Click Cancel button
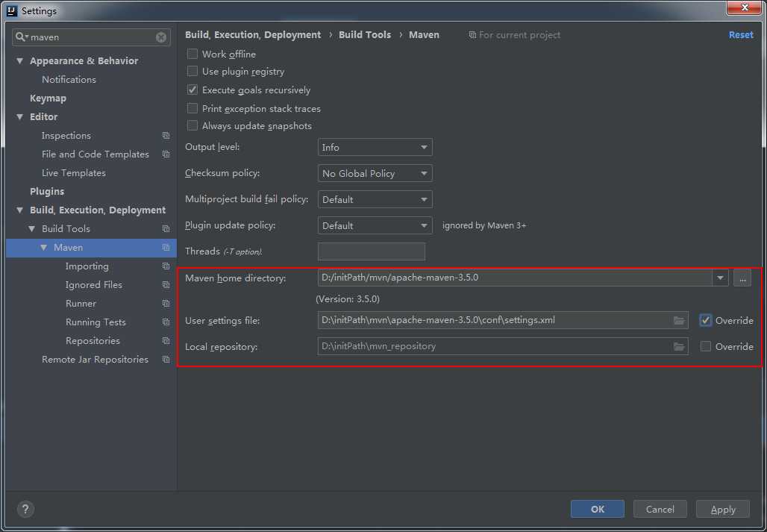Image resolution: width=767 pixels, height=532 pixels. pos(660,509)
